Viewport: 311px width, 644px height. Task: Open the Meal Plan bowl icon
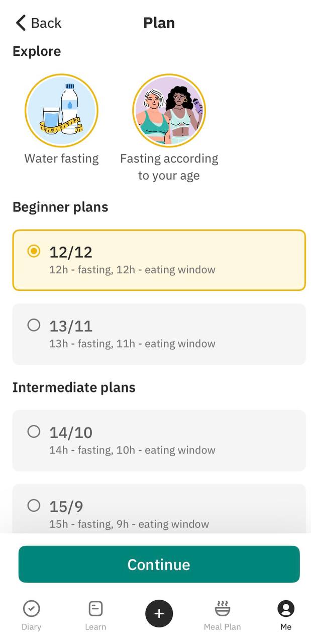click(222, 608)
